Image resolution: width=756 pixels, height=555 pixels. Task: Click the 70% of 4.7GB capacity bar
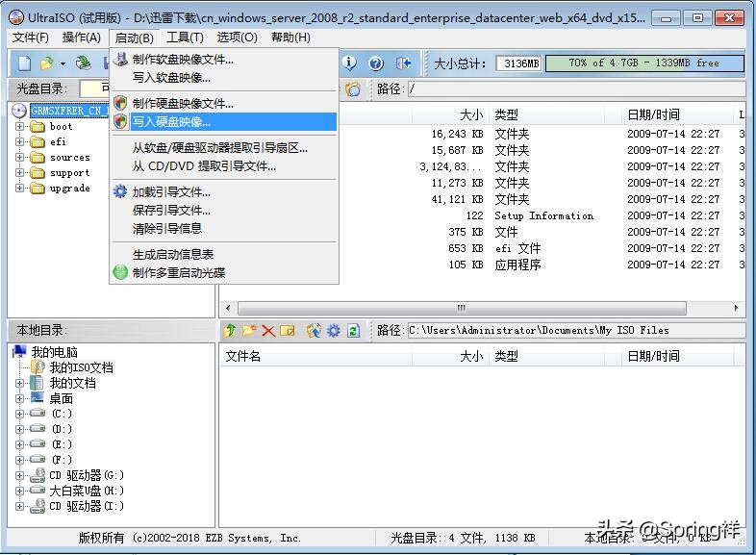[x=644, y=63]
